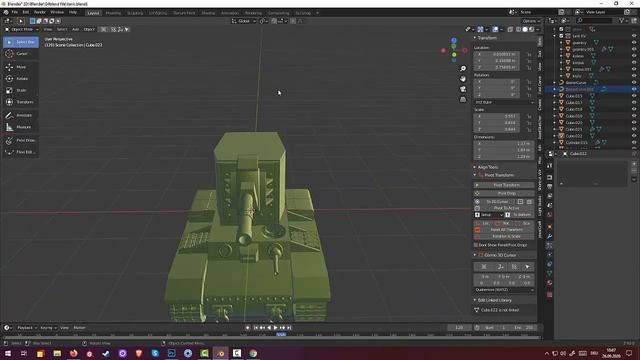
Task: Select the Rotate tool
Action: pos(21,79)
